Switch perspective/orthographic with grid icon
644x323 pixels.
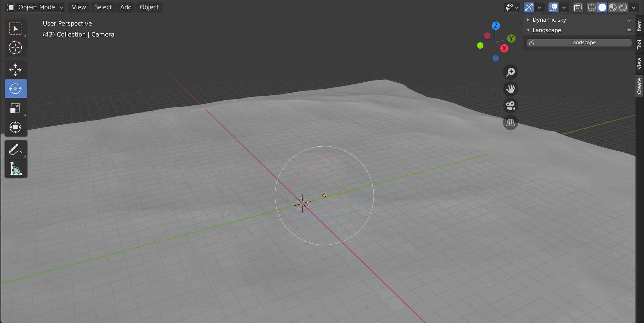[510, 122]
